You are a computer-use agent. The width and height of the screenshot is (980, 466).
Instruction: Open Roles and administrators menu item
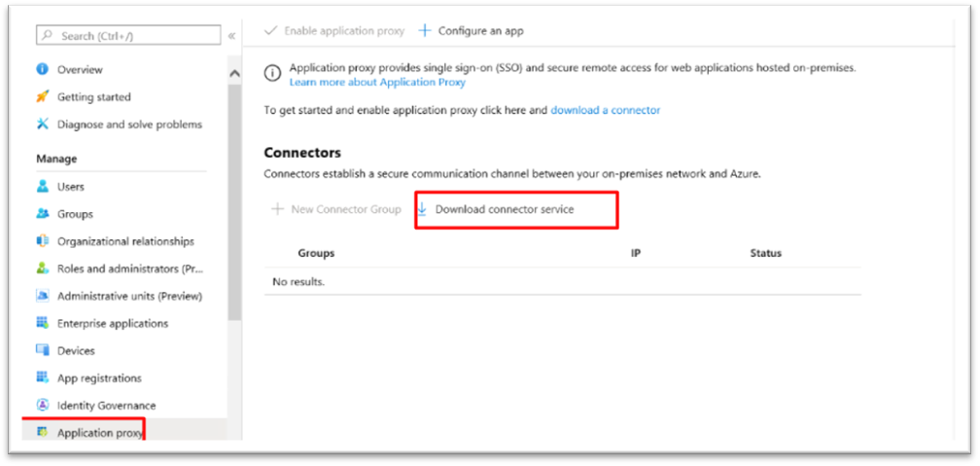[122, 269]
